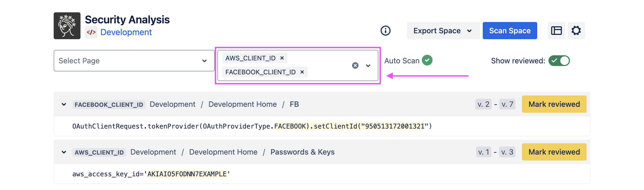
Task: Clear all selected rule filters
Action: [x=355, y=65]
